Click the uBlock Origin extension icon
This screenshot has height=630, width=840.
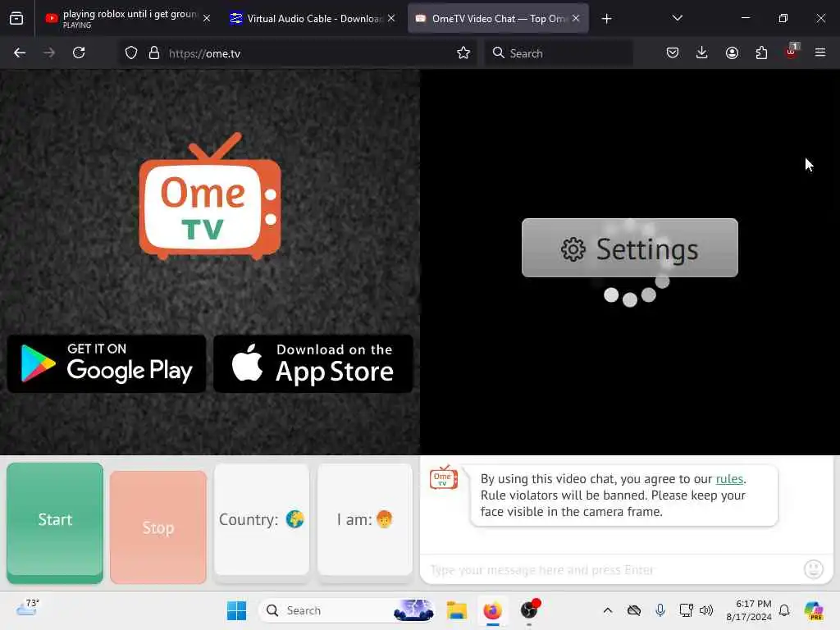(x=792, y=52)
